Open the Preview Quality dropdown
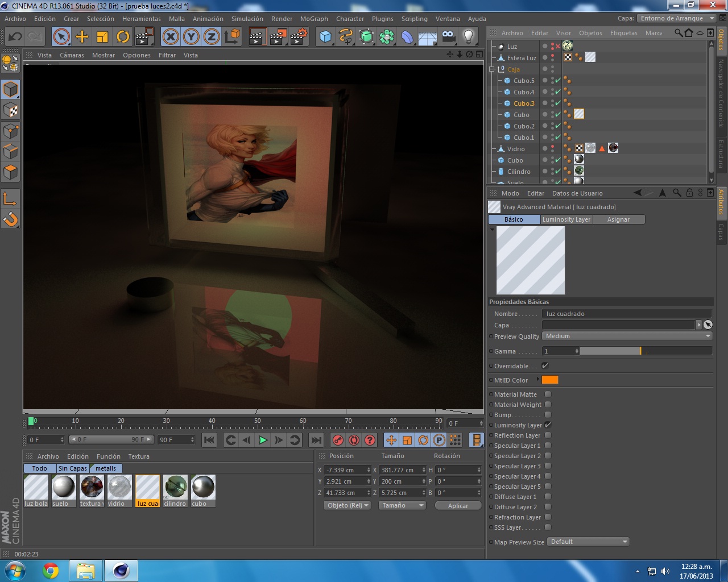Screen dimensions: 728x582 click(627, 336)
